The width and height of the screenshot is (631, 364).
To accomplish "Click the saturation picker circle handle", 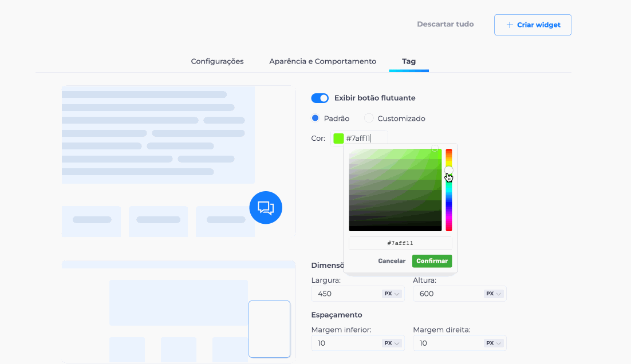I will (x=435, y=149).
